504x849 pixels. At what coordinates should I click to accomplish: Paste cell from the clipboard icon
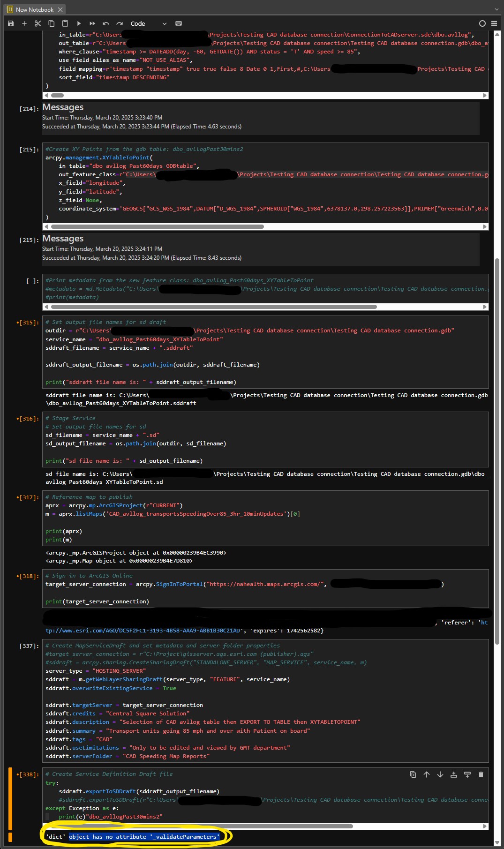tap(65, 23)
